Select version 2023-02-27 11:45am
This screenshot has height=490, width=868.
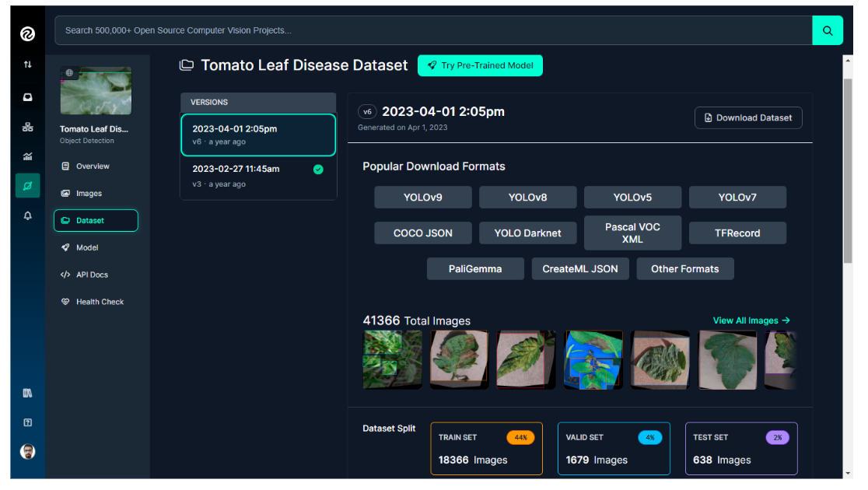pos(258,176)
